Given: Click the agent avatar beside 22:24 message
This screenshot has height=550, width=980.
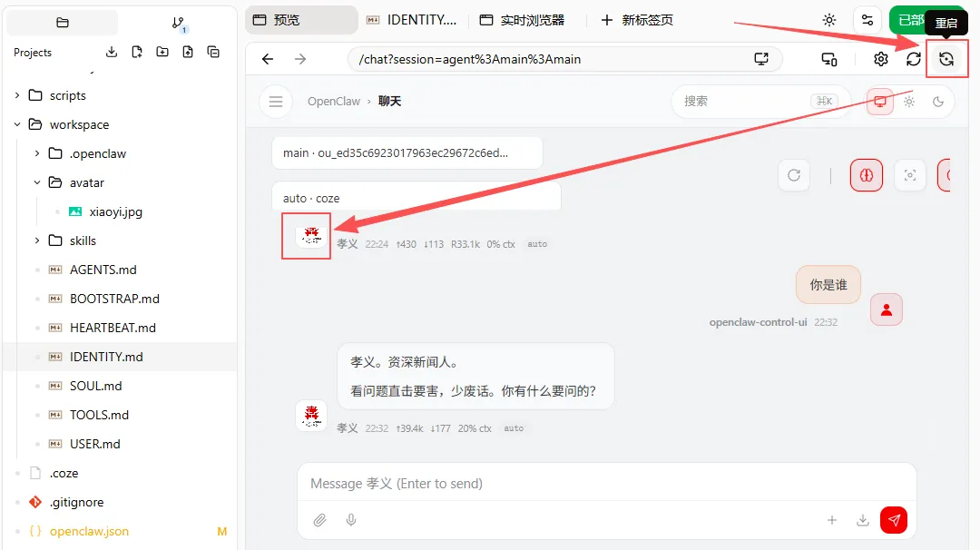Looking at the screenshot, I should tap(311, 236).
